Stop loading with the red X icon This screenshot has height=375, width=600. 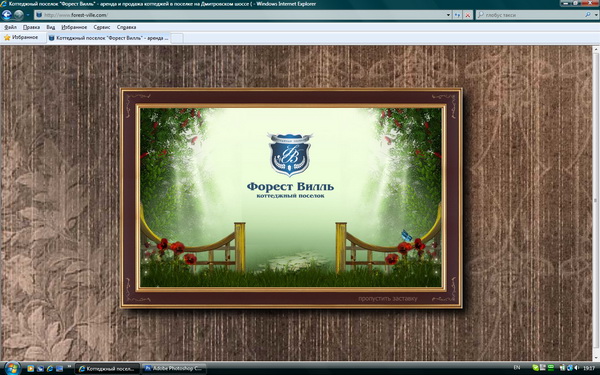click(467, 15)
